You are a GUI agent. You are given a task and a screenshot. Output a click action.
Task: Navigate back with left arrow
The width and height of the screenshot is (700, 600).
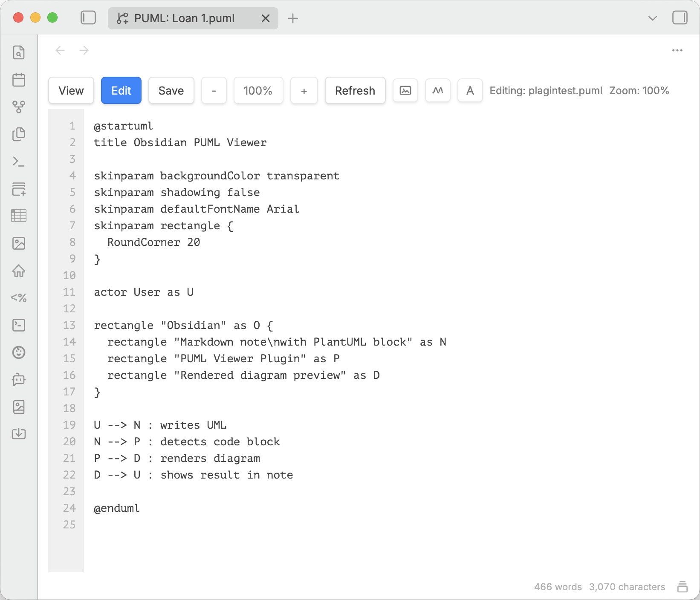[60, 50]
